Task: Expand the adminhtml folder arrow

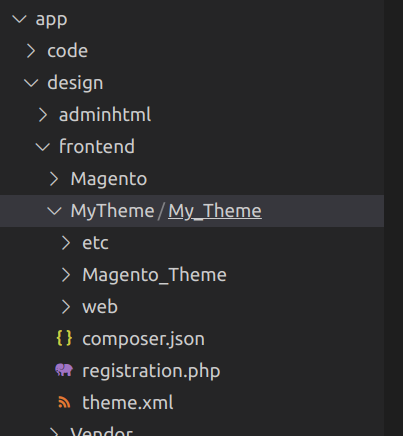Action: [x=43, y=115]
